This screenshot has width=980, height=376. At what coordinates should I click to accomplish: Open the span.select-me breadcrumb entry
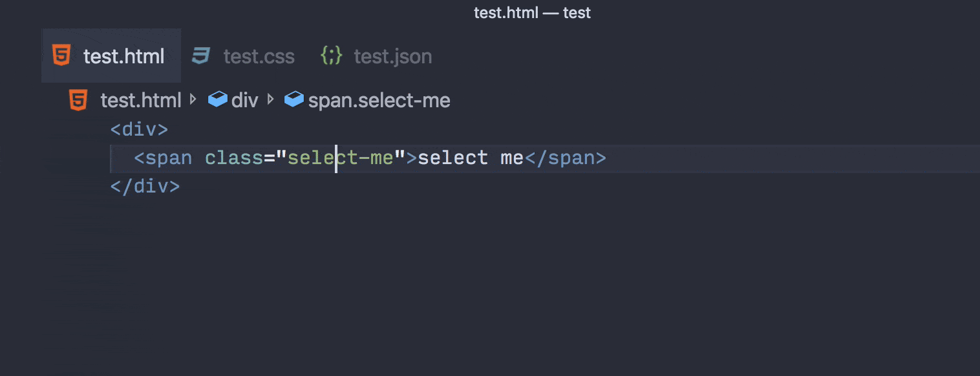click(x=378, y=99)
